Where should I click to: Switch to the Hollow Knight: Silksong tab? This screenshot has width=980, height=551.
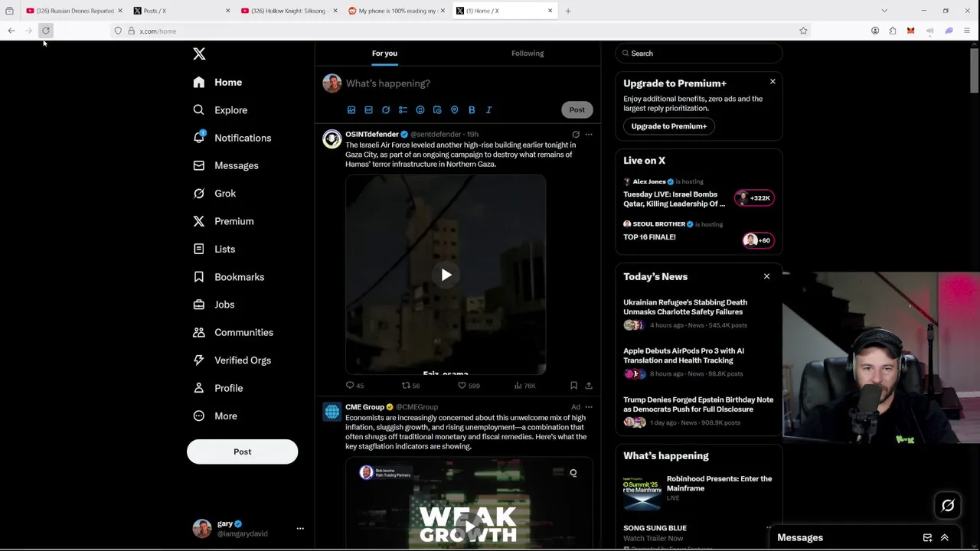(x=287, y=11)
